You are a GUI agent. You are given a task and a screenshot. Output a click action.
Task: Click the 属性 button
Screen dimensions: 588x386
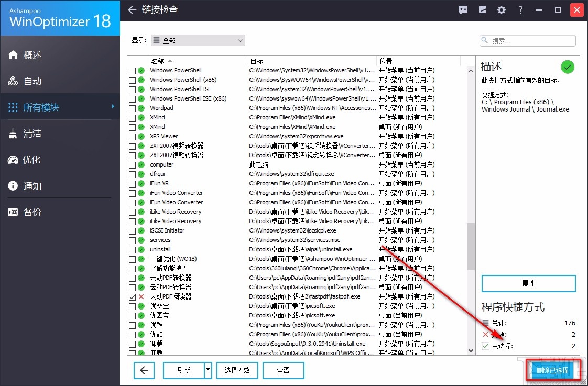tap(528, 284)
